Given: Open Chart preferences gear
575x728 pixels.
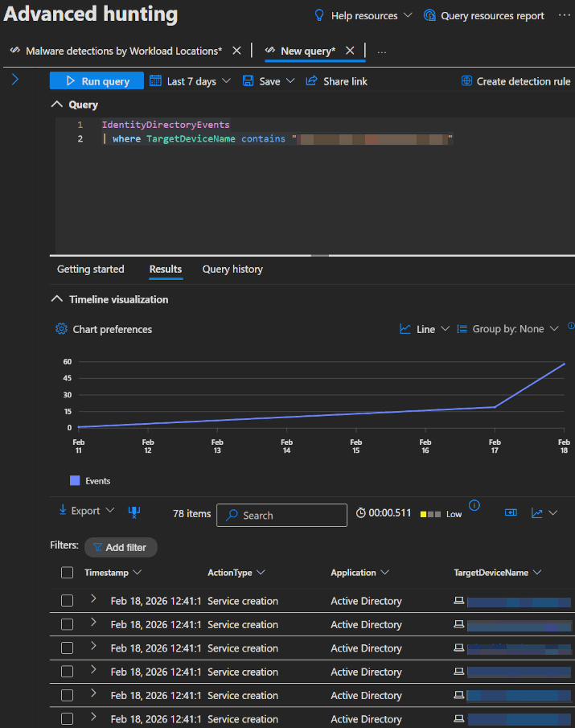Looking at the screenshot, I should (x=61, y=329).
